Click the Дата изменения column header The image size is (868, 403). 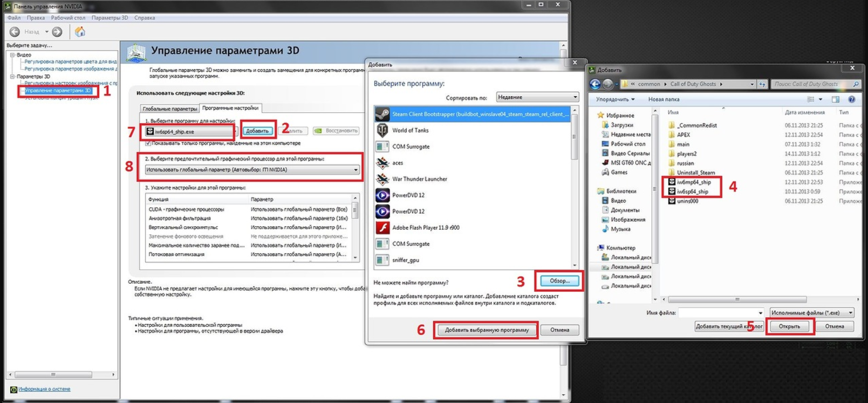[804, 112]
